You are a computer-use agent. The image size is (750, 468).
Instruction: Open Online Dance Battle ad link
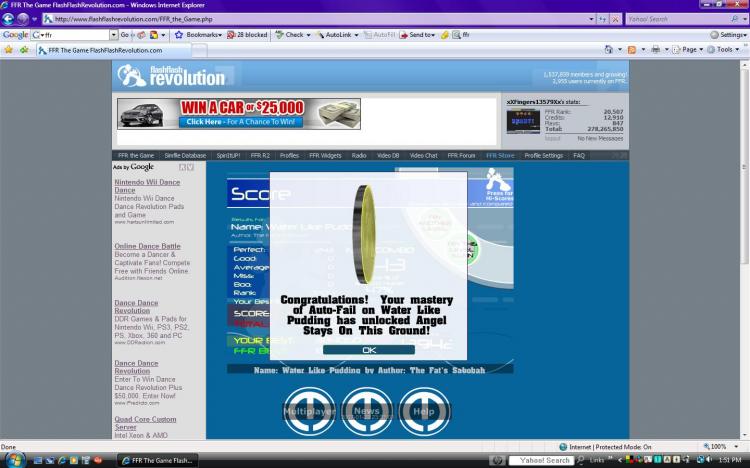[x=147, y=246]
